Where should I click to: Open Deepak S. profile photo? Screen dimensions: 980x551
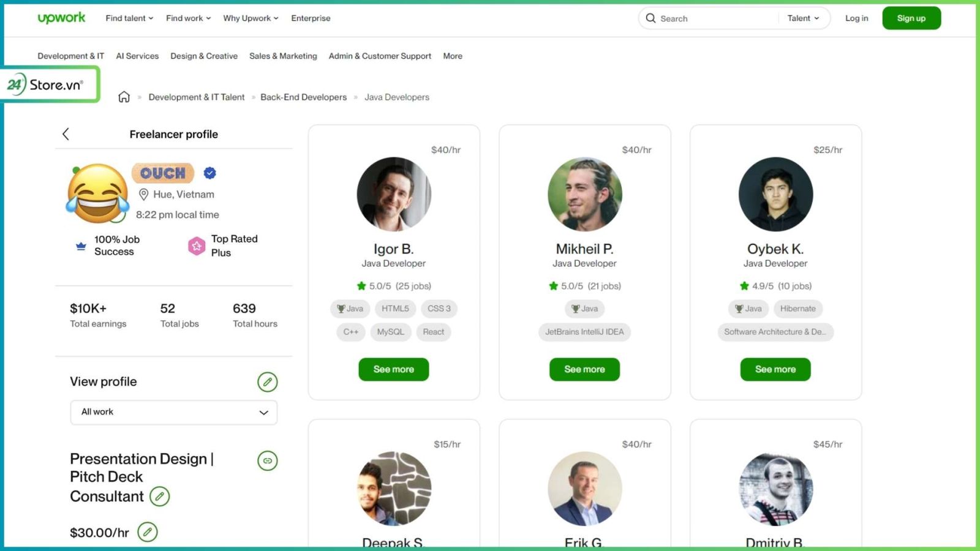coord(394,489)
